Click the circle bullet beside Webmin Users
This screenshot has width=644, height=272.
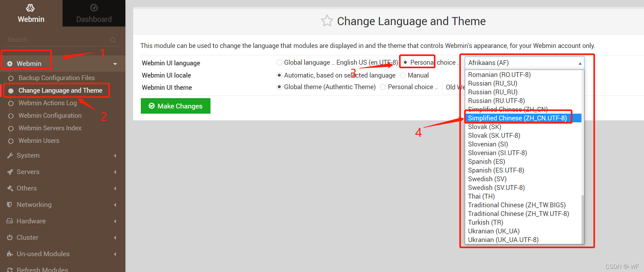click(11, 141)
